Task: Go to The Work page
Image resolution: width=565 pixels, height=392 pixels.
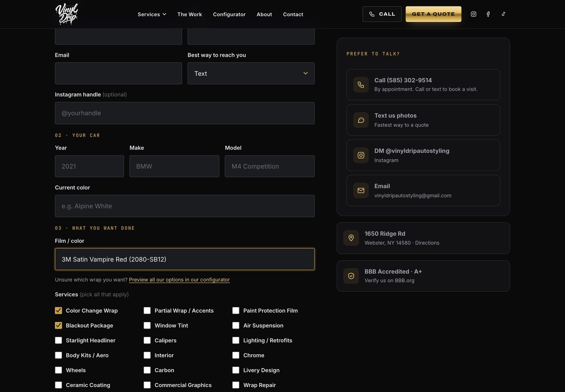Action: [x=190, y=14]
